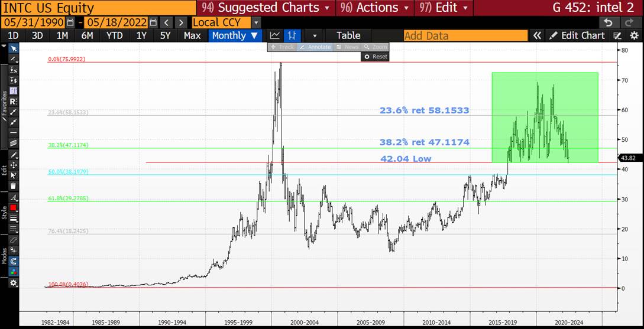This screenshot has width=644, height=329.
Task: Select the Fibonacci retracement tool
Action: pyautogui.click(x=14, y=90)
